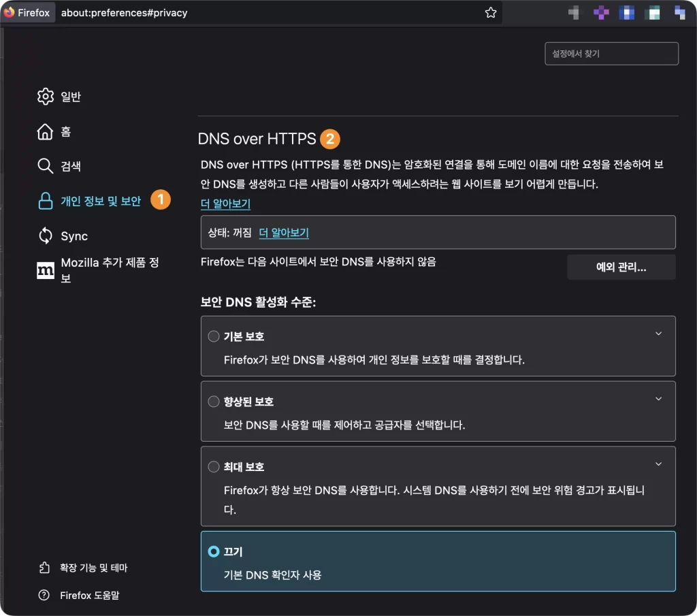The height and width of the screenshot is (616, 697).
Task: Open Firefox 도움말
Action: click(x=90, y=595)
